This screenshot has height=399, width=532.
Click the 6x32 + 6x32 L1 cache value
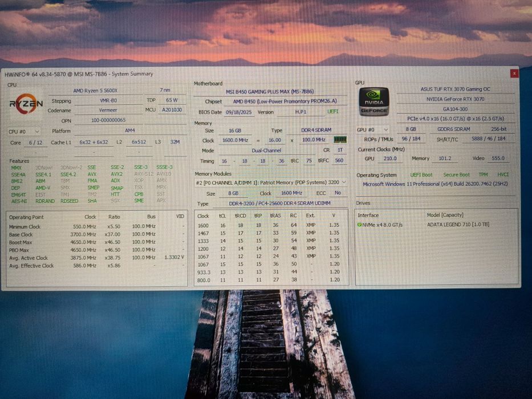[94, 142]
